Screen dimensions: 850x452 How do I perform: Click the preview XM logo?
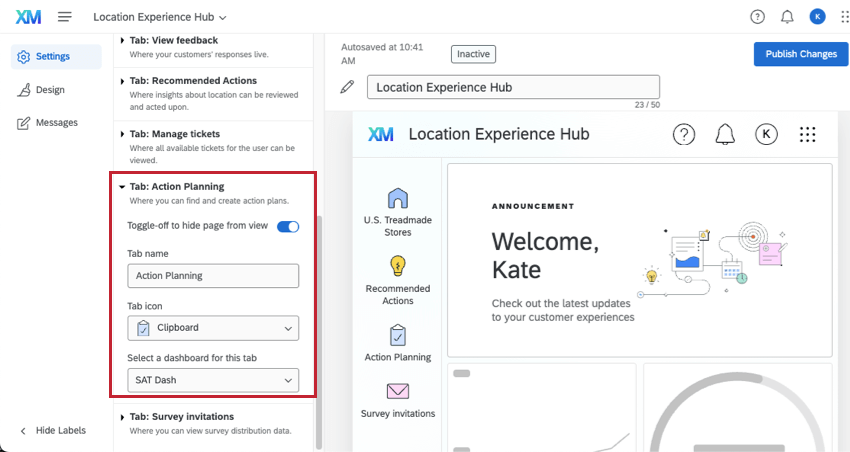click(381, 134)
